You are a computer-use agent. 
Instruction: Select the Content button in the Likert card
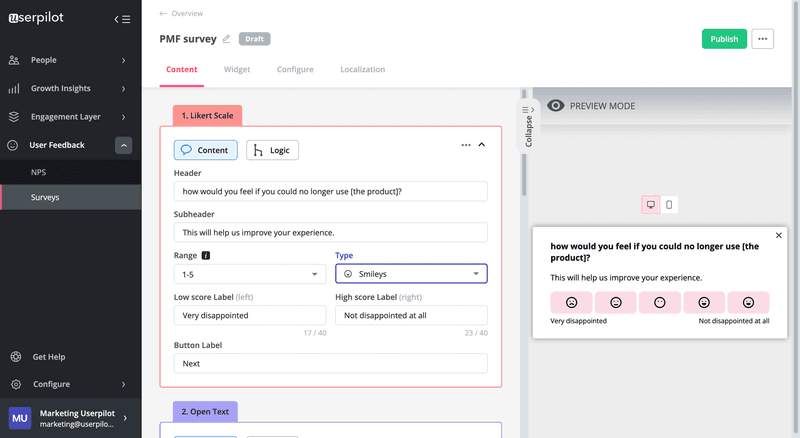click(206, 150)
